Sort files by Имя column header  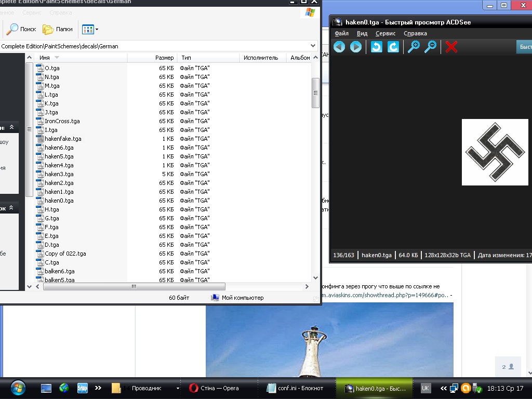(x=81, y=58)
